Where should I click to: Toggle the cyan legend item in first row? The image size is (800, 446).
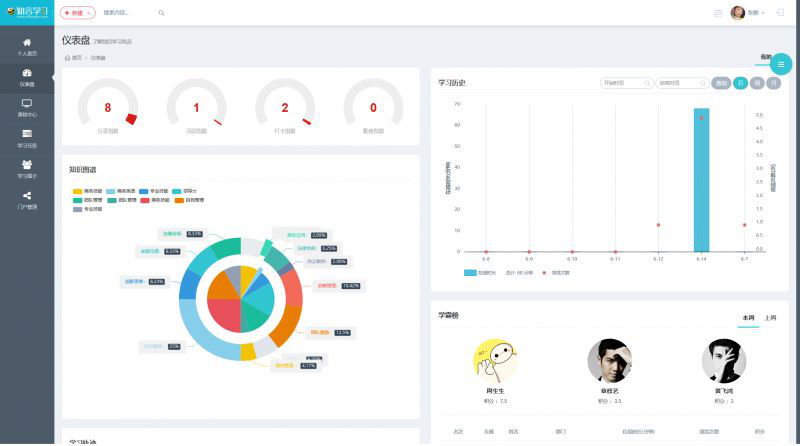pos(185,191)
